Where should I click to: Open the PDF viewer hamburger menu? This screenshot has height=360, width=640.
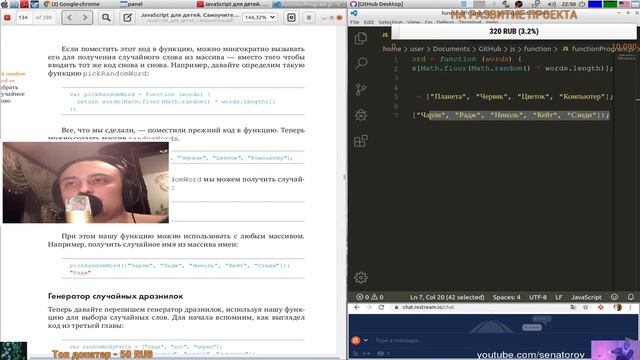click(309, 18)
